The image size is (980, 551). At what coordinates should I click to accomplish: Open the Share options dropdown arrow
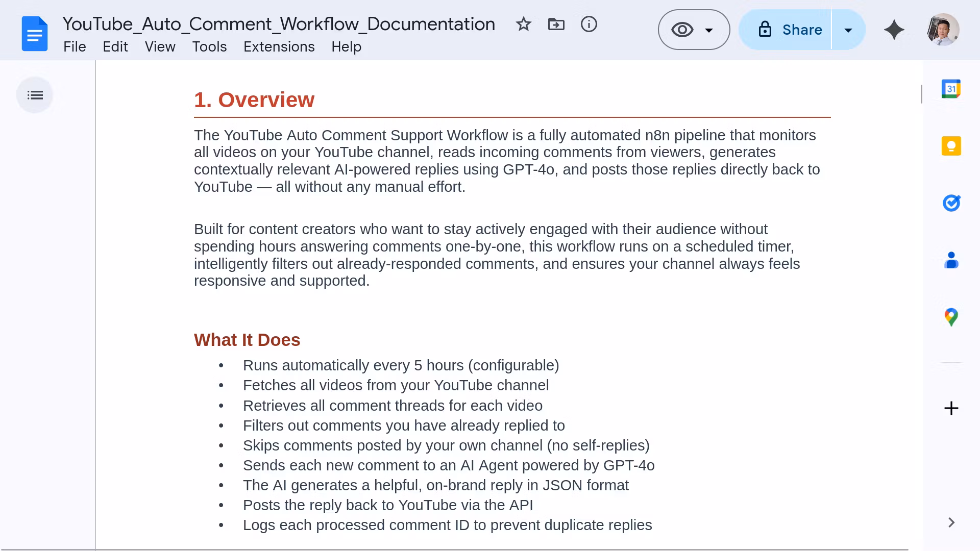point(848,30)
